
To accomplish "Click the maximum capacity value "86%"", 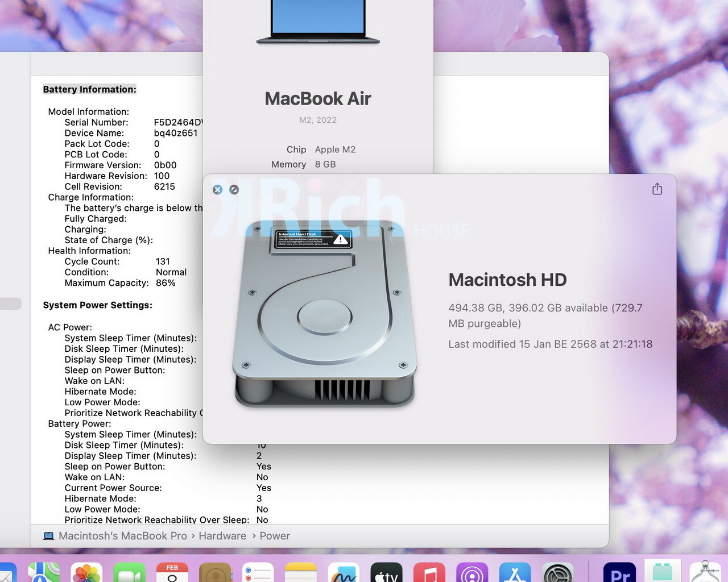I will pyautogui.click(x=166, y=283).
